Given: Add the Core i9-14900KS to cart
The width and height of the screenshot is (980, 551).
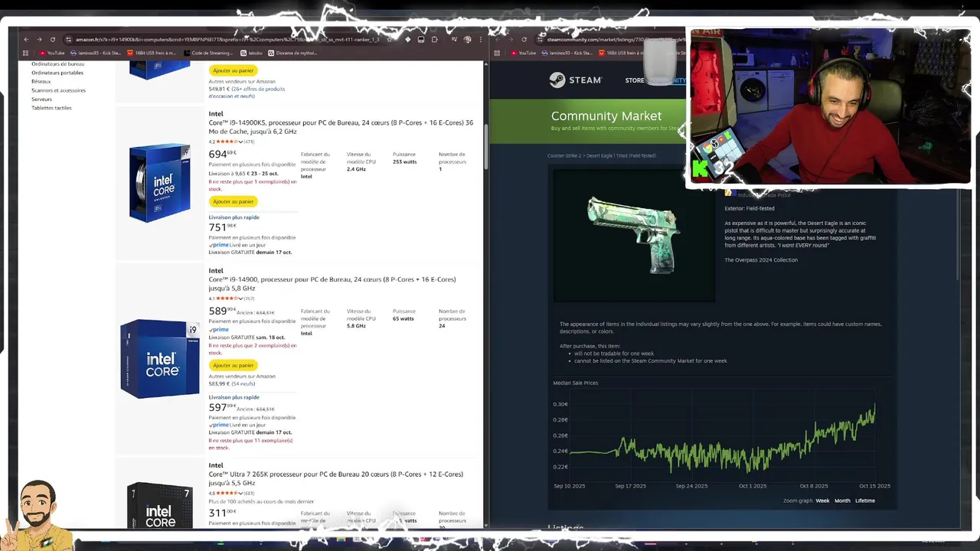Looking at the screenshot, I should [x=234, y=201].
